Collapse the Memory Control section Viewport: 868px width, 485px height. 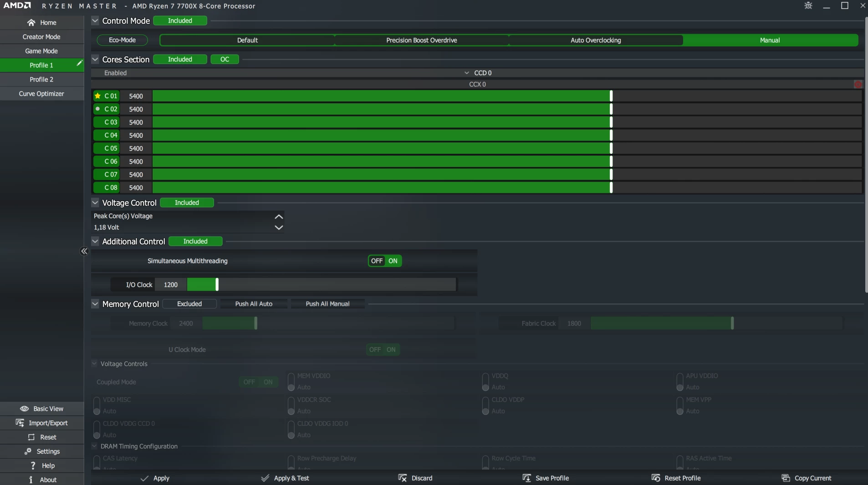tap(95, 303)
